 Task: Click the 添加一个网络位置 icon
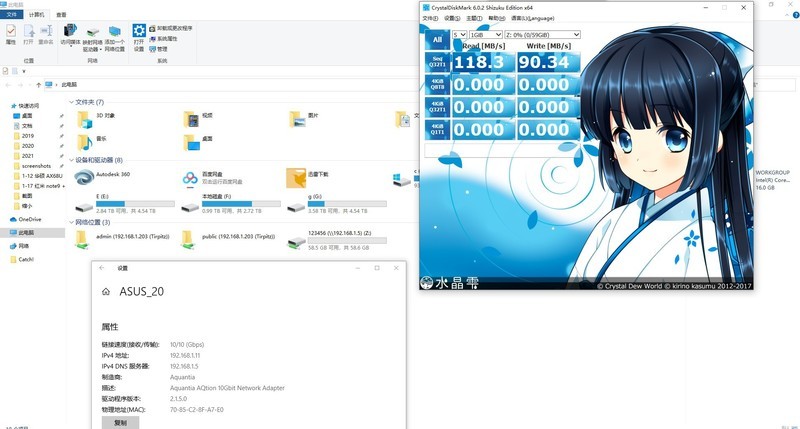(x=115, y=38)
